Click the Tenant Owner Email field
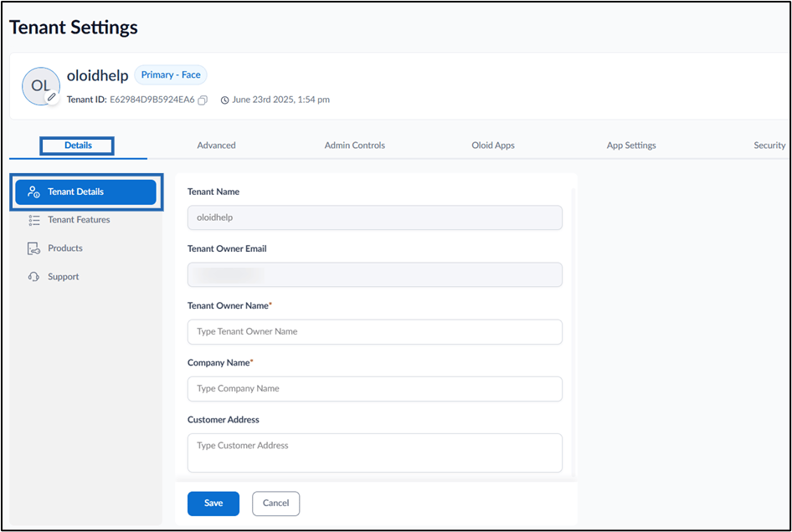 point(375,274)
